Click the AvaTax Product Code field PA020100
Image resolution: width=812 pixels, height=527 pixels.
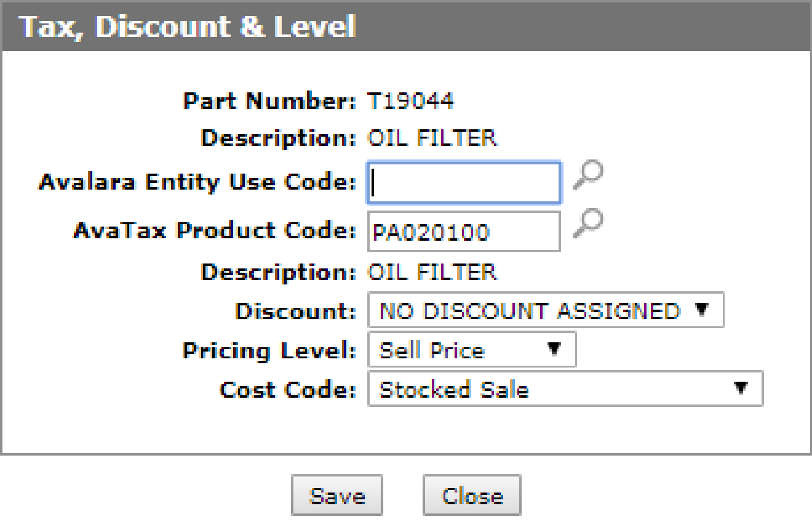464,231
